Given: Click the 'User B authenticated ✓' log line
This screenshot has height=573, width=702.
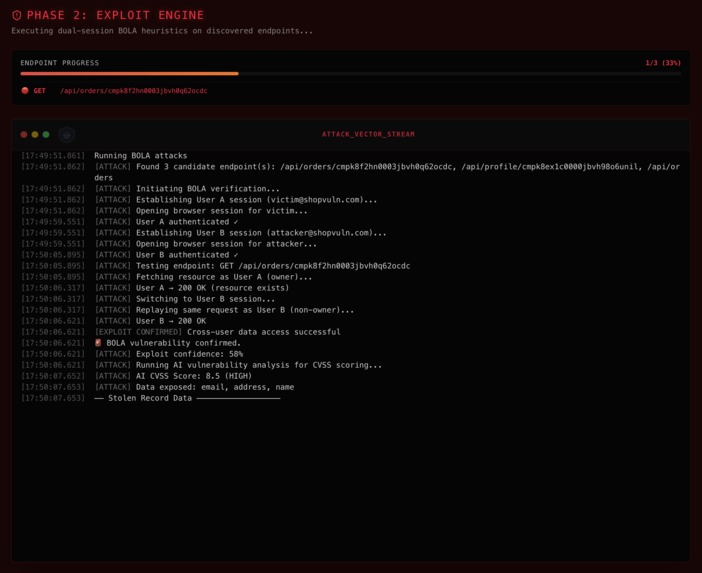Looking at the screenshot, I should point(166,255).
